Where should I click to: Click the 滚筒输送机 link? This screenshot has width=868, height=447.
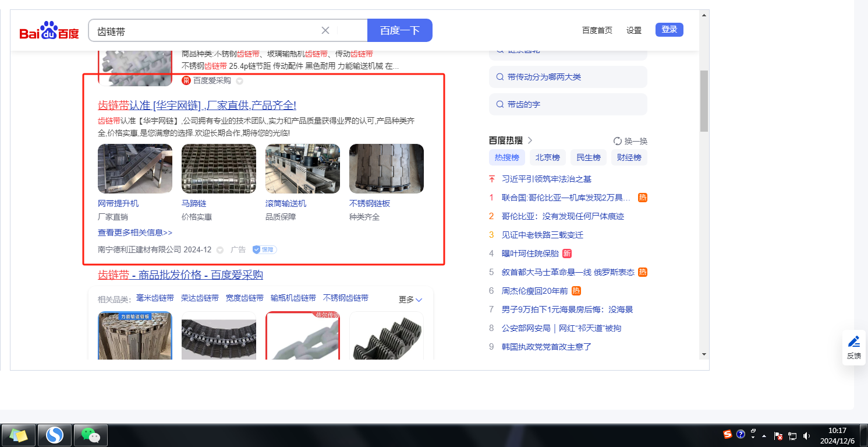286,203
